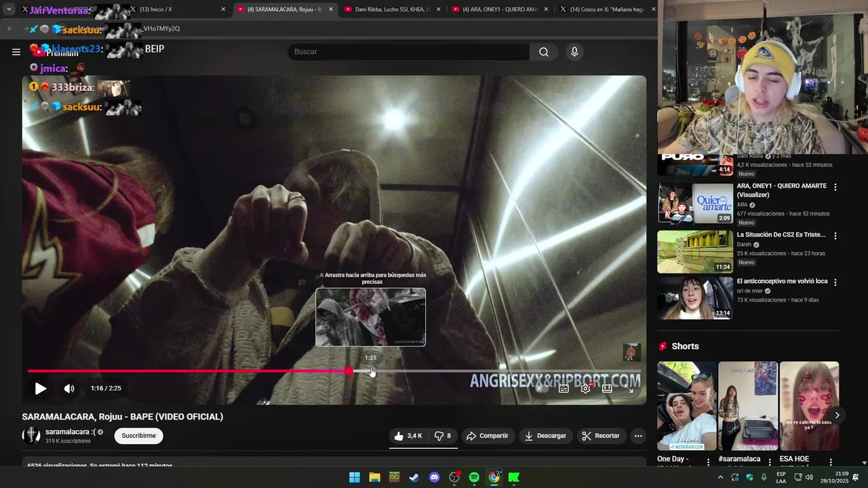This screenshot has height=488, width=868.
Task: Open options for La Situación de CS2 video
Action: 835,236
